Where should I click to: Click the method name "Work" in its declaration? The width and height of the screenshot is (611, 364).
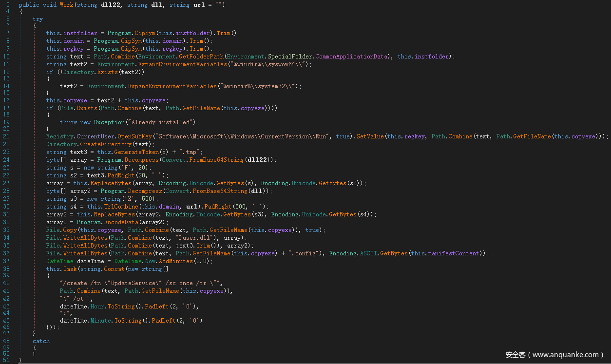point(67,5)
